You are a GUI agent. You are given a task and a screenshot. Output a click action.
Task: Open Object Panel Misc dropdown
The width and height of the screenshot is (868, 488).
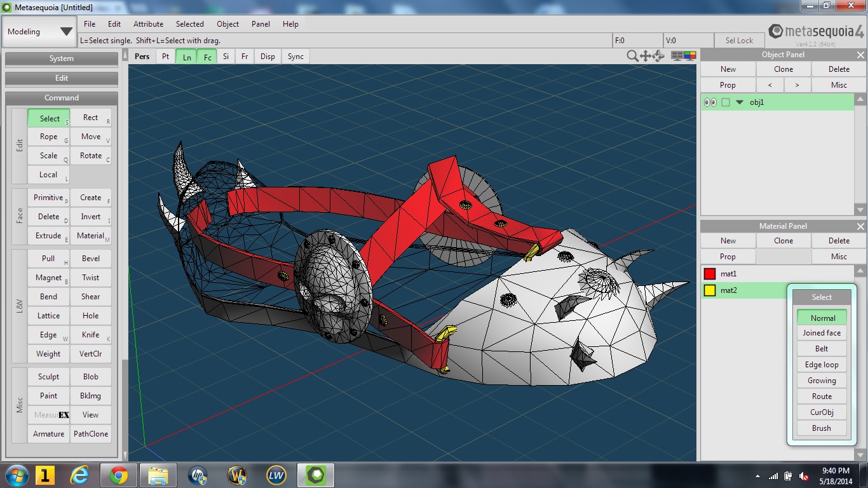(839, 85)
